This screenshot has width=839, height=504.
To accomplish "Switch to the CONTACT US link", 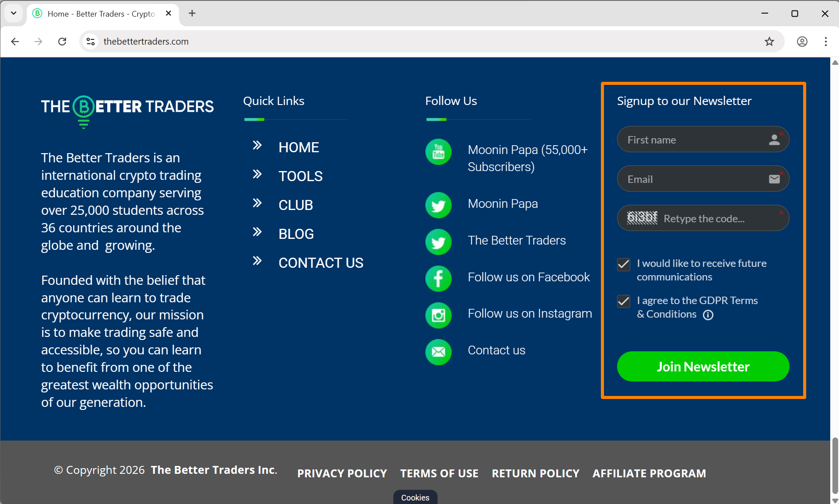I will click(321, 262).
